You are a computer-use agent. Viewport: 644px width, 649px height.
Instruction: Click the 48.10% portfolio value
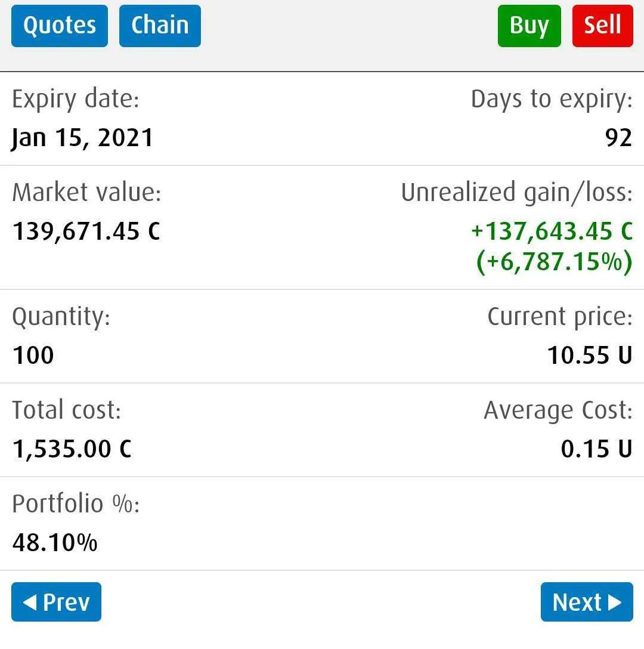[x=55, y=542]
